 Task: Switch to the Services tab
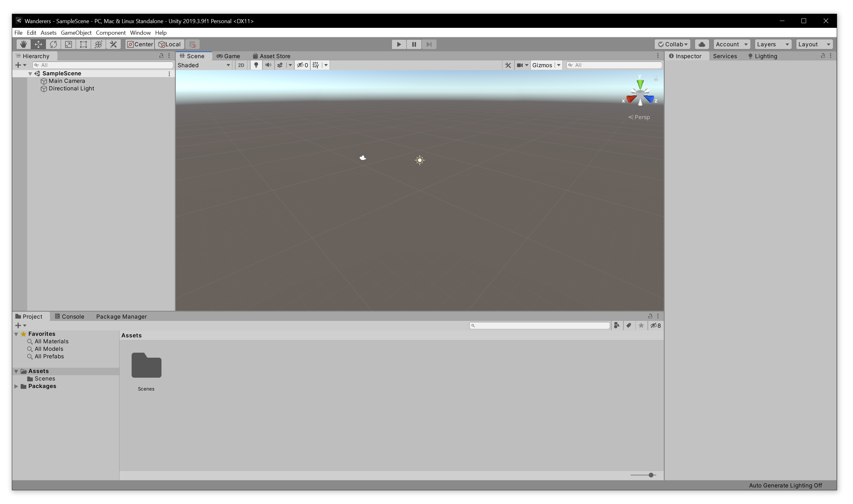click(x=725, y=56)
